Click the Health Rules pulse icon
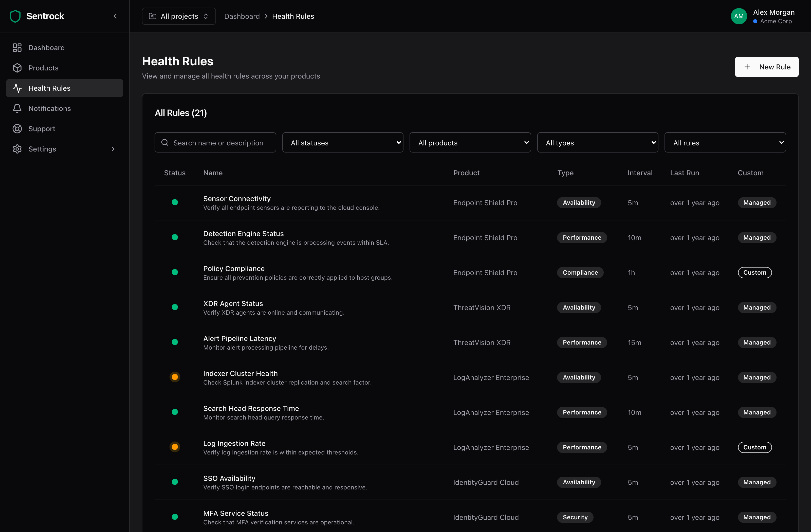Viewport: 811px width, 532px height. [x=17, y=88]
